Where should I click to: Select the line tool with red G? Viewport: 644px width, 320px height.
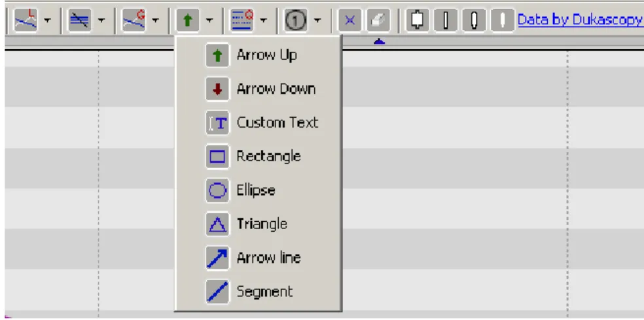(x=134, y=20)
